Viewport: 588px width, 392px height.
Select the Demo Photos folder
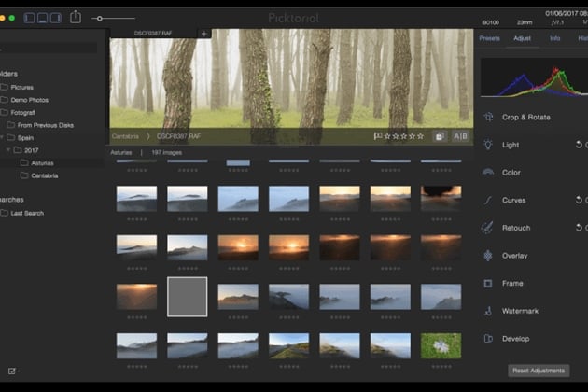click(x=29, y=100)
